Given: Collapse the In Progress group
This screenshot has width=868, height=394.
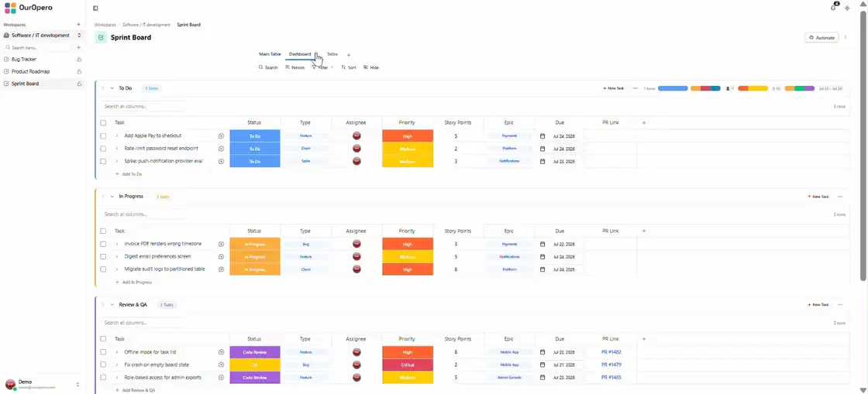Looking at the screenshot, I should tap(112, 197).
